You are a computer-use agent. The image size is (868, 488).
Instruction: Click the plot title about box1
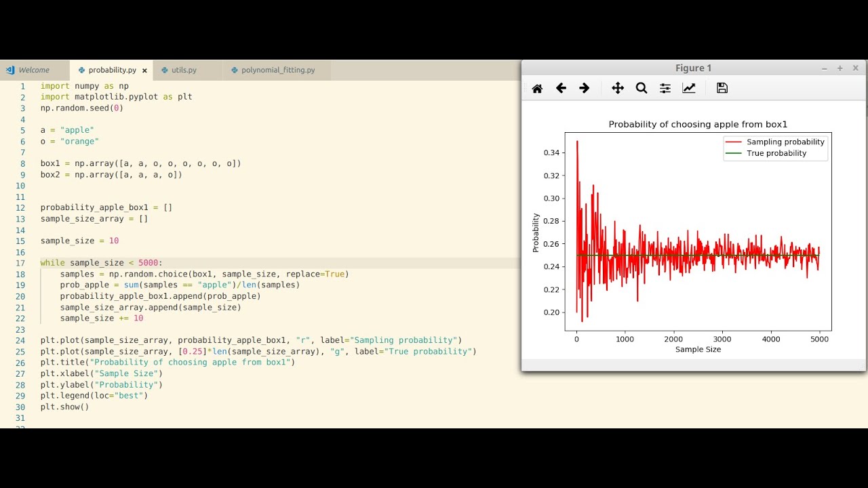click(x=698, y=124)
